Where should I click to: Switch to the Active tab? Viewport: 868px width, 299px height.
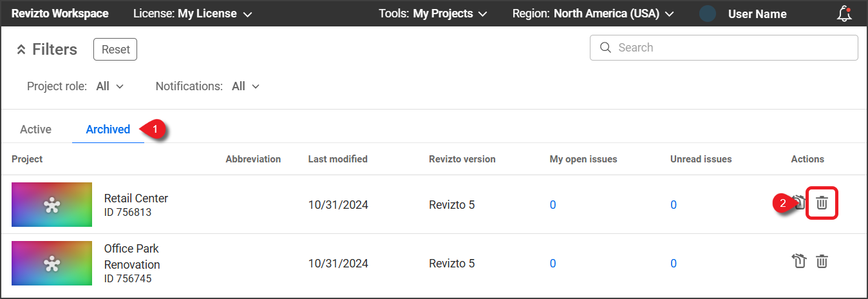click(x=35, y=130)
